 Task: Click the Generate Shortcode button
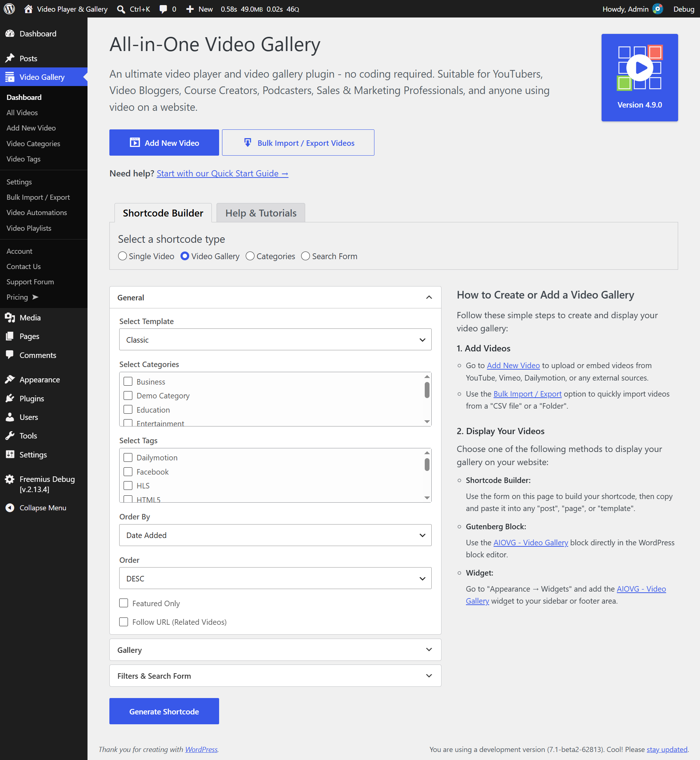164,711
